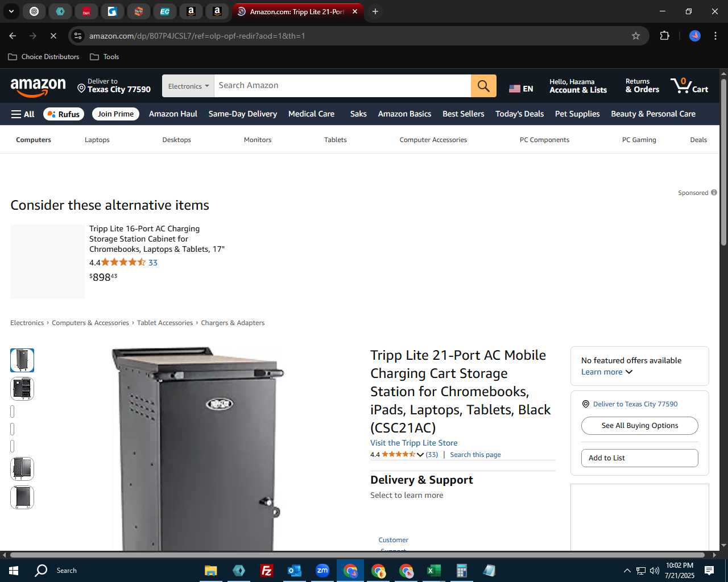This screenshot has height=582, width=728.
Task: Select the first product thumbnail
Action: pos(22,360)
